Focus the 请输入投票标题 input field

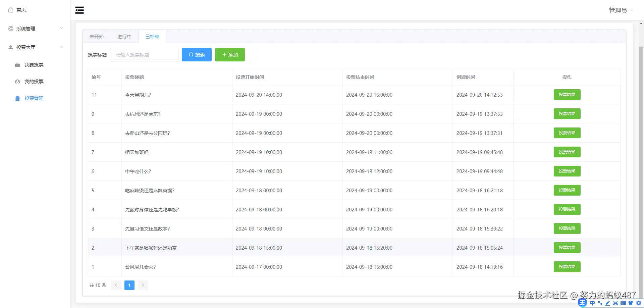point(145,55)
